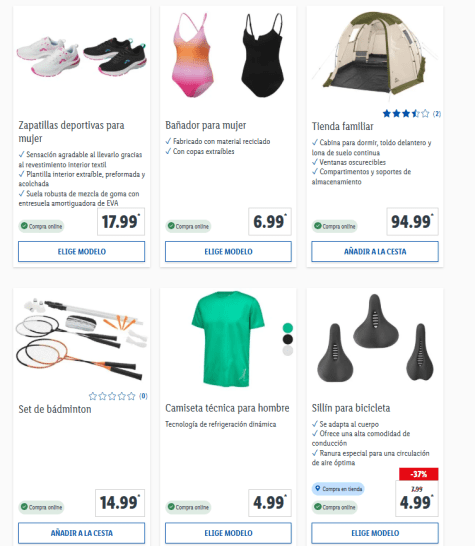The width and height of the screenshot is (475, 546).
Task: Click Compra online badge under Zapatillas deportivas
Action: click(41, 226)
